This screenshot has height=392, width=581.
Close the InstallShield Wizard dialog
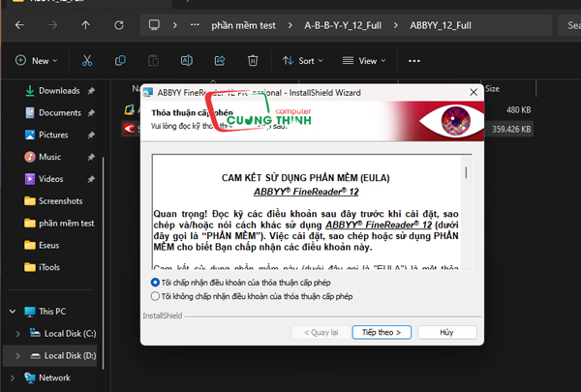474,92
